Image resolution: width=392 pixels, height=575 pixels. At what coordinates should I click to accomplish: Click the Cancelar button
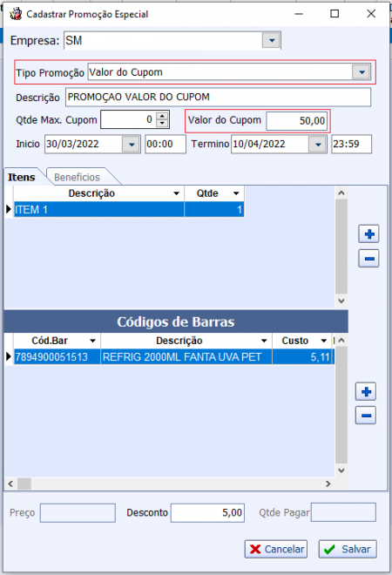click(276, 549)
